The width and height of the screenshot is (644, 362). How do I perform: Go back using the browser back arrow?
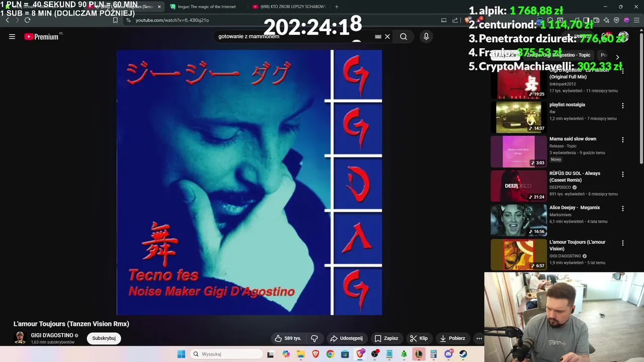coord(7,20)
